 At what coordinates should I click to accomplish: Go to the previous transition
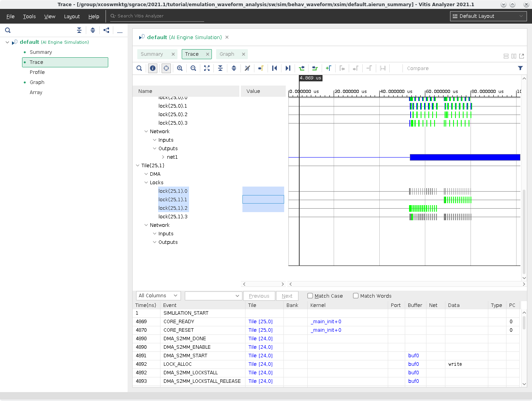pos(302,68)
